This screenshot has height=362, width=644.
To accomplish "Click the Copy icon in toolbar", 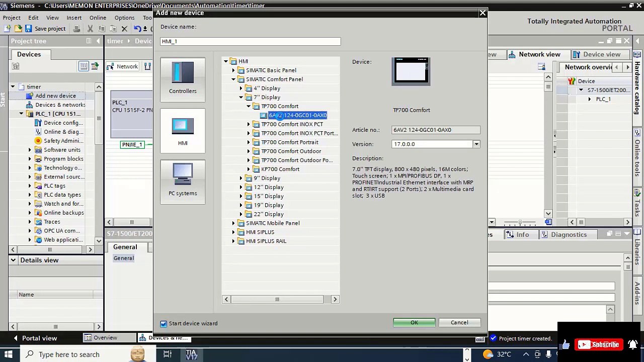I will 102,29.
